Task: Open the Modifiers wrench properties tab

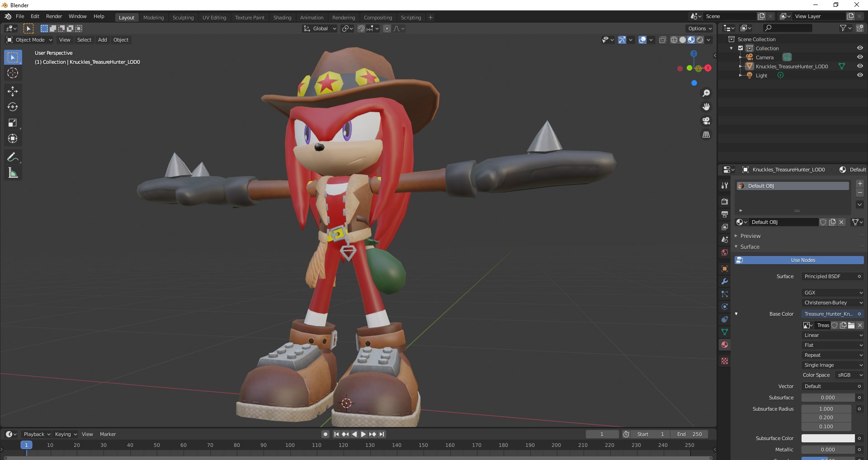Action: [x=725, y=281]
